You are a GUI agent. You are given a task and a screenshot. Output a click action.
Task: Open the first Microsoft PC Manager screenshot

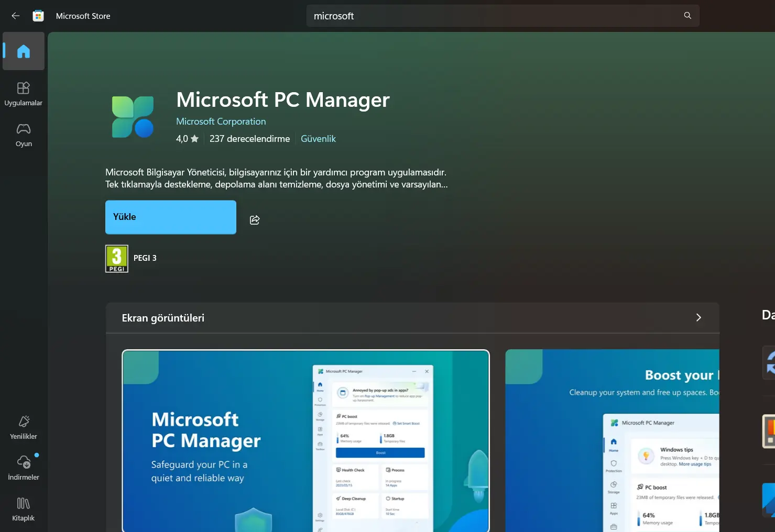click(305, 441)
